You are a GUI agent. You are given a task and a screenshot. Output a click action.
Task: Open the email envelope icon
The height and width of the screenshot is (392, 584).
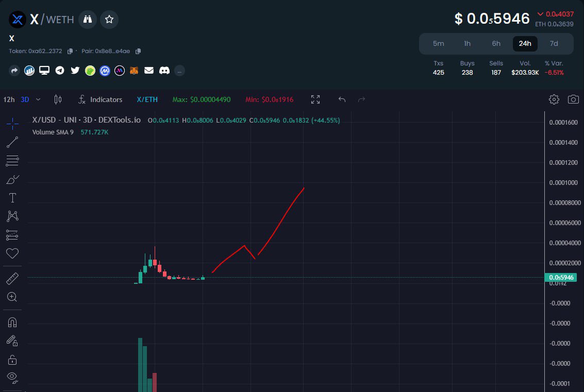[149, 71]
